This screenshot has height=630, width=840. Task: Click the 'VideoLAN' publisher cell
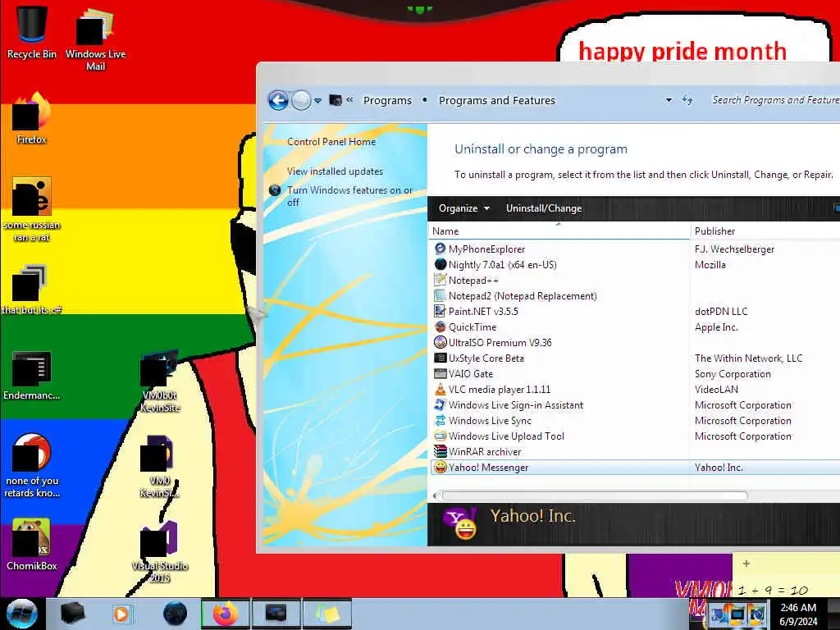(x=716, y=389)
